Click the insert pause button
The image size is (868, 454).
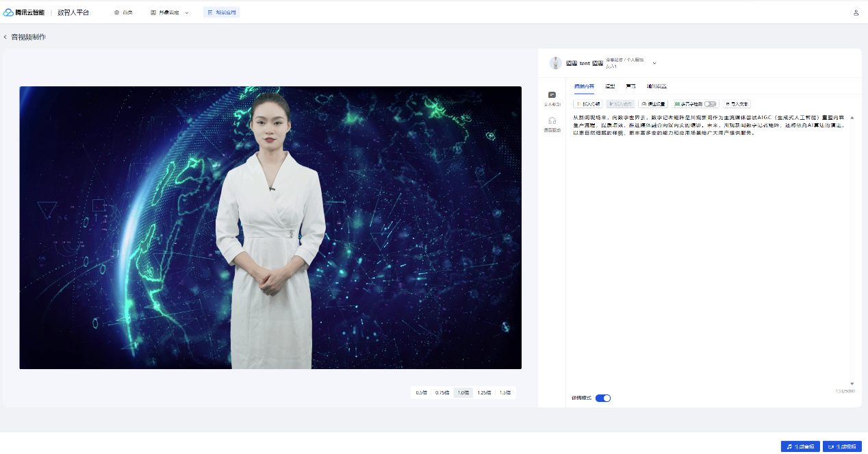pyautogui.click(x=588, y=104)
